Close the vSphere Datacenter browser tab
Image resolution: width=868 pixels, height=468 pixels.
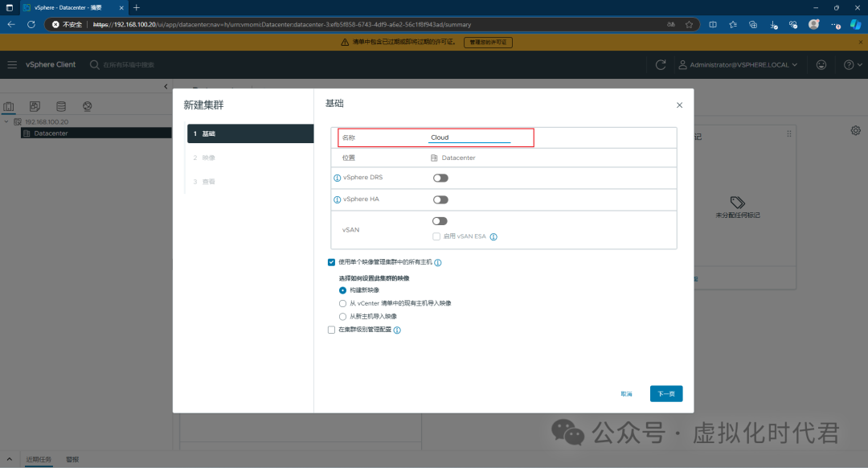tap(121, 8)
